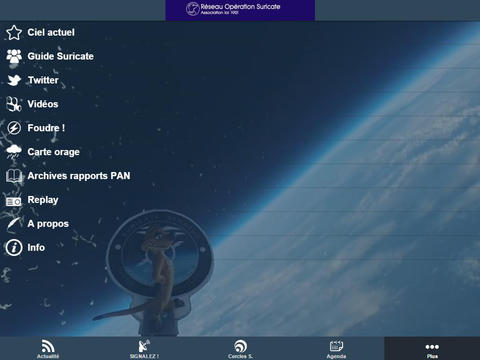480x360 pixels.
Task: Select the circled i Info icon
Action: pyautogui.click(x=14, y=248)
